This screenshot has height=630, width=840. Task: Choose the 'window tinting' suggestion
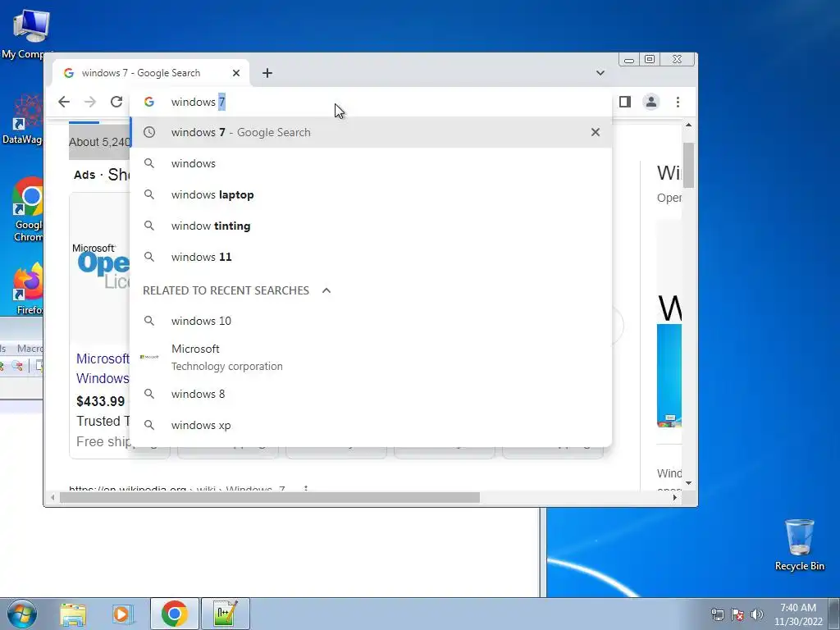click(x=371, y=226)
